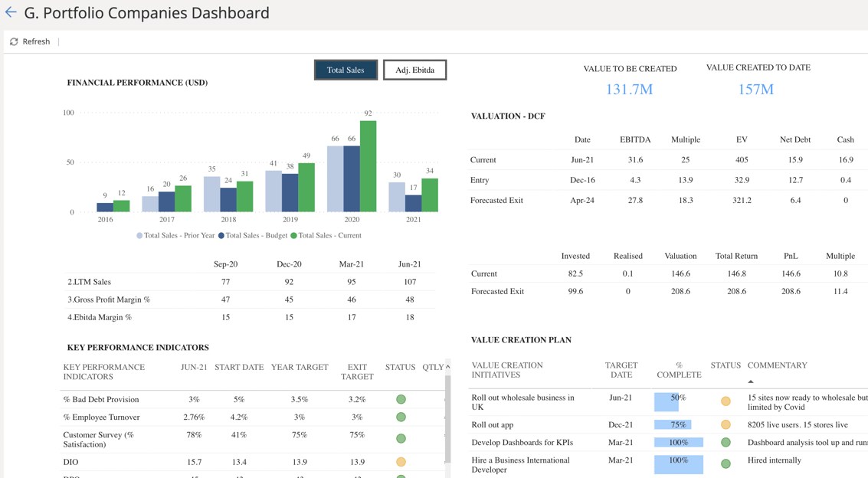Select the Total Sales tab

click(x=346, y=69)
